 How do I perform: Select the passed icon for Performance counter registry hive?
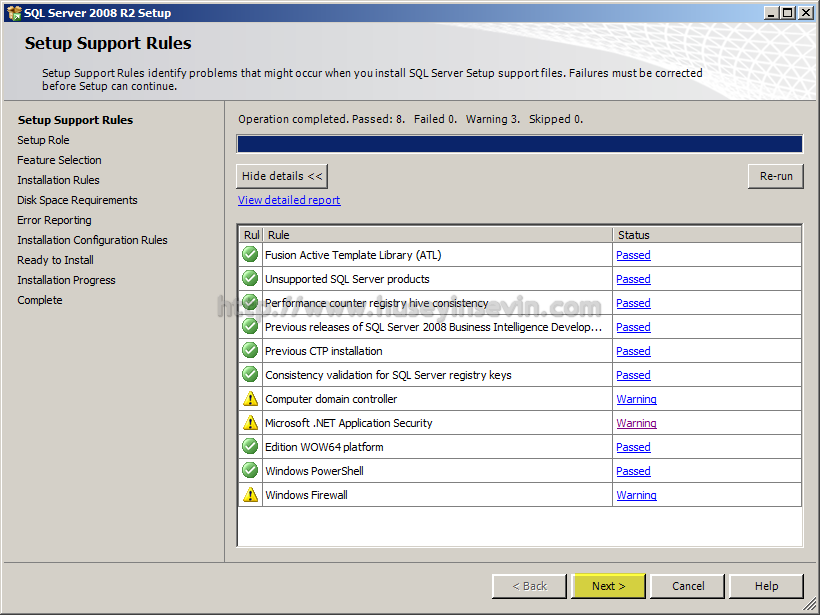tap(250, 303)
